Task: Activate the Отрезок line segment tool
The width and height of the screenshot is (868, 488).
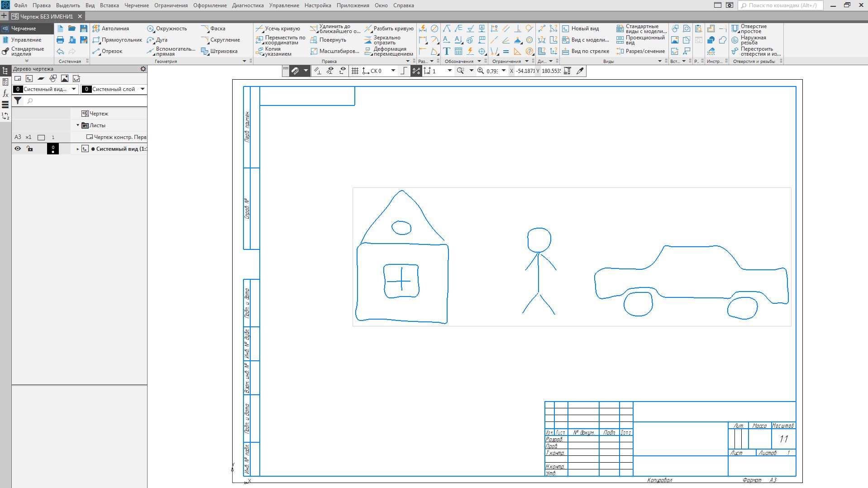Action: [107, 51]
